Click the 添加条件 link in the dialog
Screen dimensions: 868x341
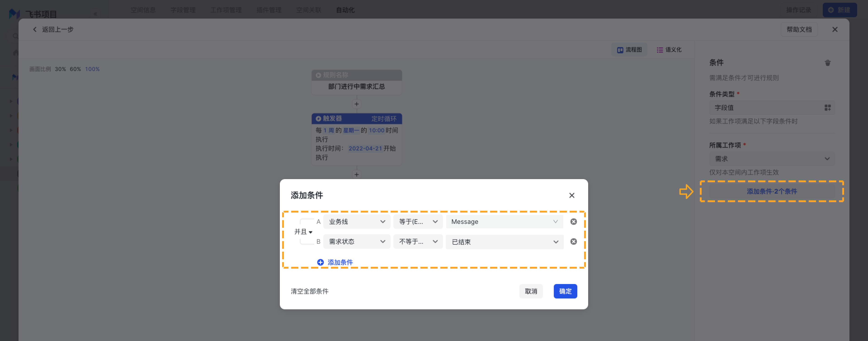340,262
